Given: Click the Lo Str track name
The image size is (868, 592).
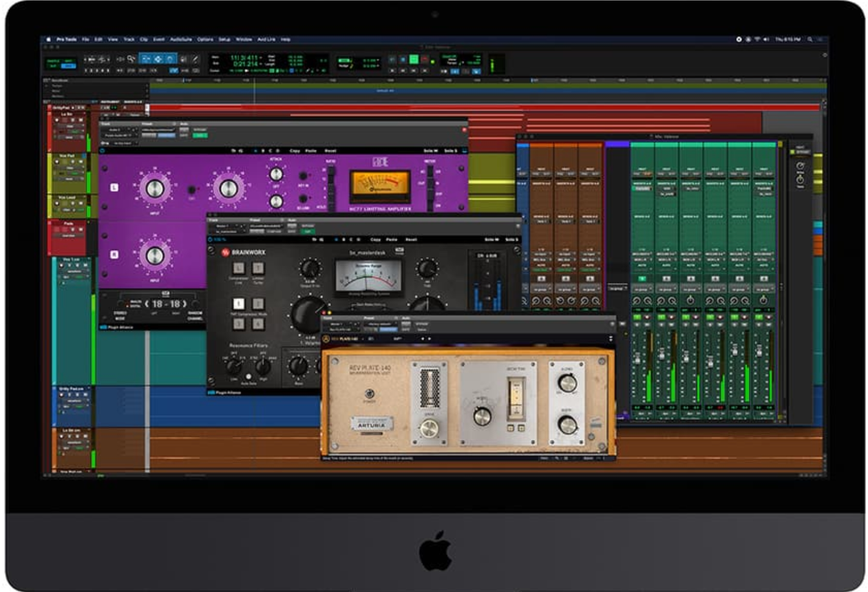Looking at the screenshot, I should point(67,114).
